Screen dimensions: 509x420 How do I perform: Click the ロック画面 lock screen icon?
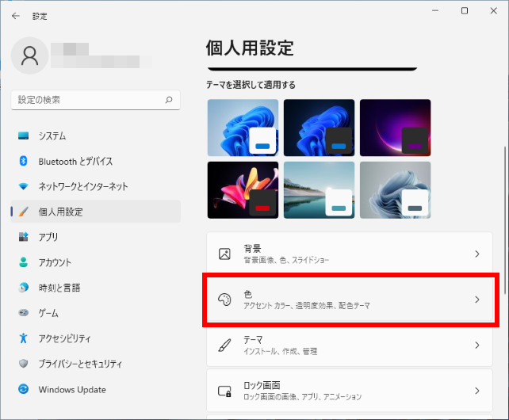point(224,391)
